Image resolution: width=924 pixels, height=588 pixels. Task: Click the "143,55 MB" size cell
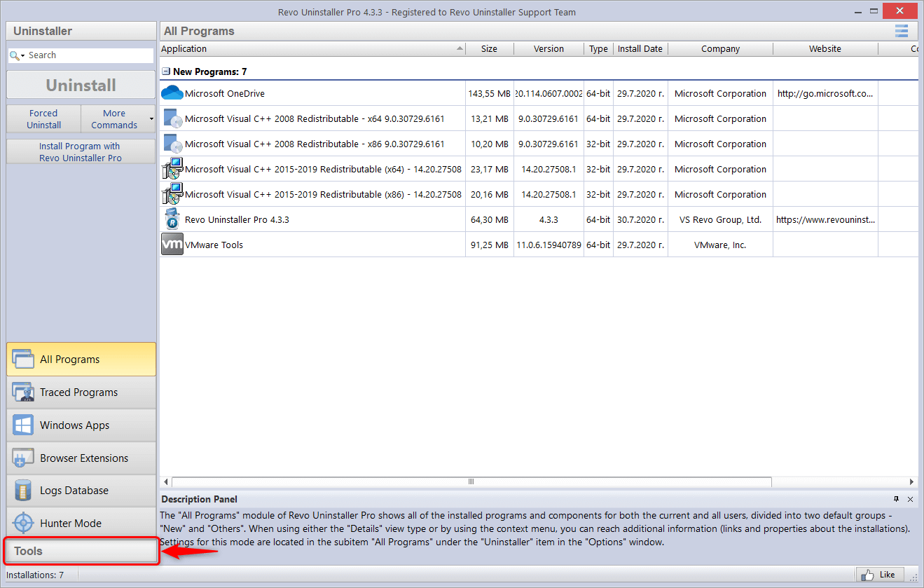tap(489, 93)
